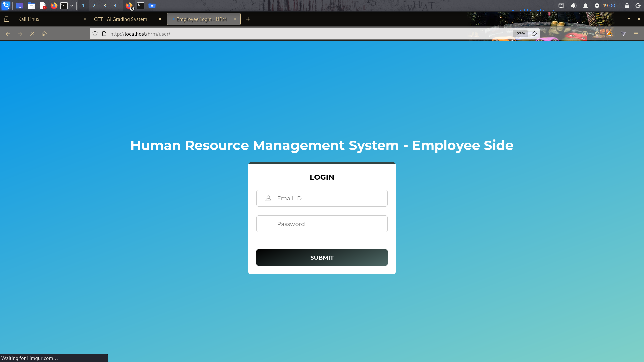Image resolution: width=644 pixels, height=362 pixels.
Task: Open Firefox application hamburger menu
Action: click(x=636, y=34)
